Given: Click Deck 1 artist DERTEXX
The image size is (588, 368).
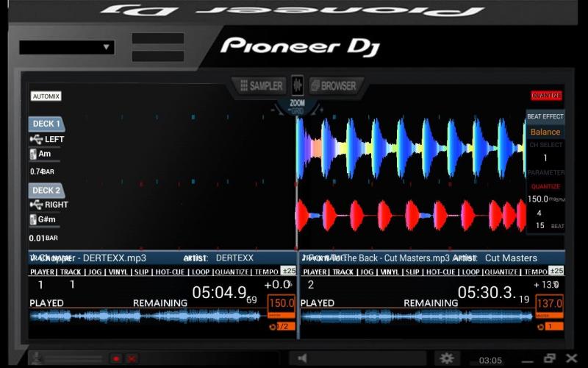Looking at the screenshot, I should [234, 258].
